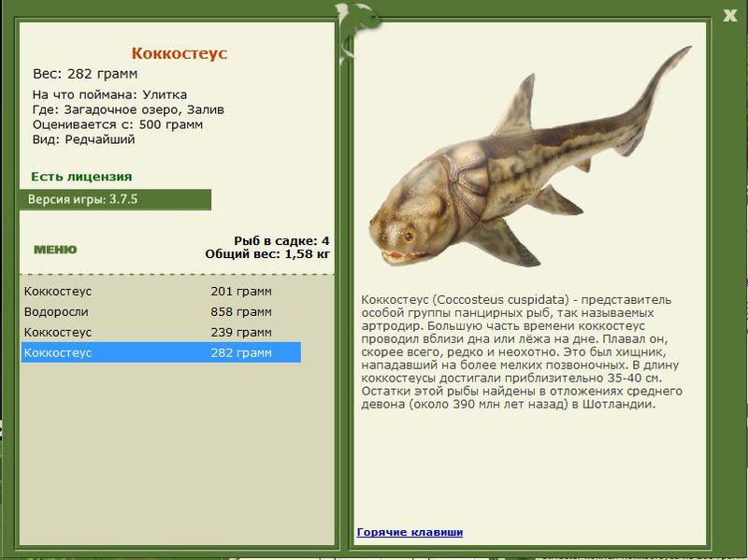Click the Вес: 282 грамм line
Viewport: 748px width, 560px height.
85,74
